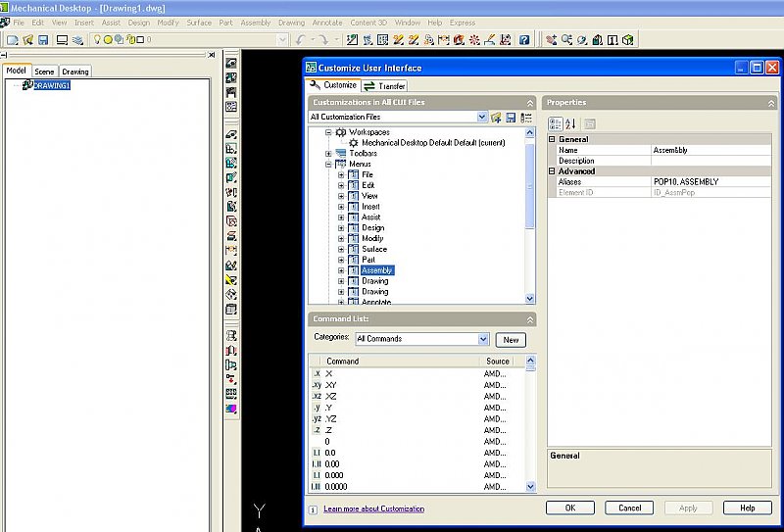Open the Modify menu in menu bar

click(168, 23)
